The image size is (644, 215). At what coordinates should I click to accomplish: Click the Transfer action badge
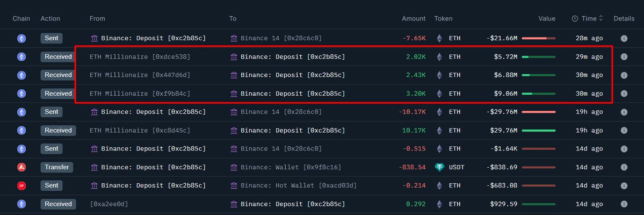pyautogui.click(x=56, y=167)
